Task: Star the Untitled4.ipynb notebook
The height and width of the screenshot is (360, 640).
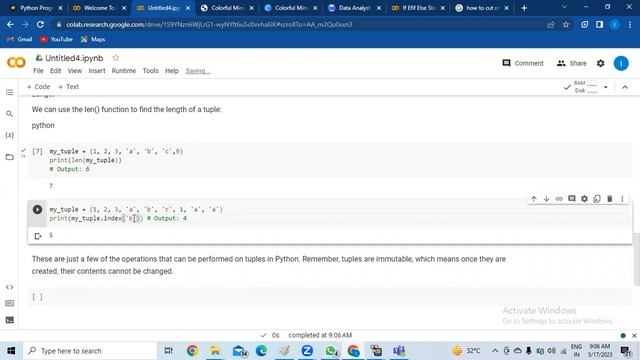Action: click(116, 58)
